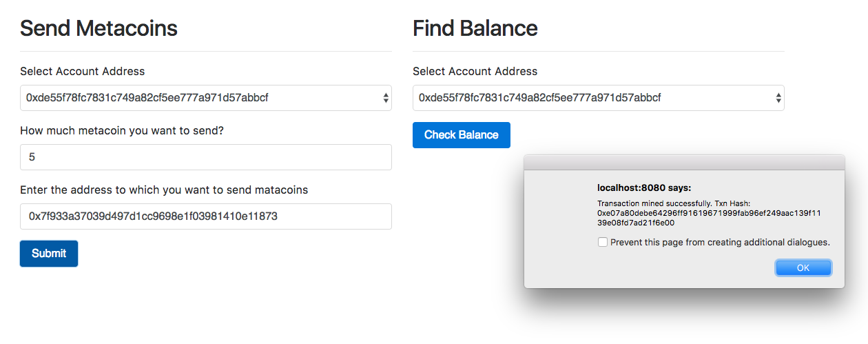The width and height of the screenshot is (868, 344).
Task: Click the "Send Metacoins" heading
Action: point(99,28)
